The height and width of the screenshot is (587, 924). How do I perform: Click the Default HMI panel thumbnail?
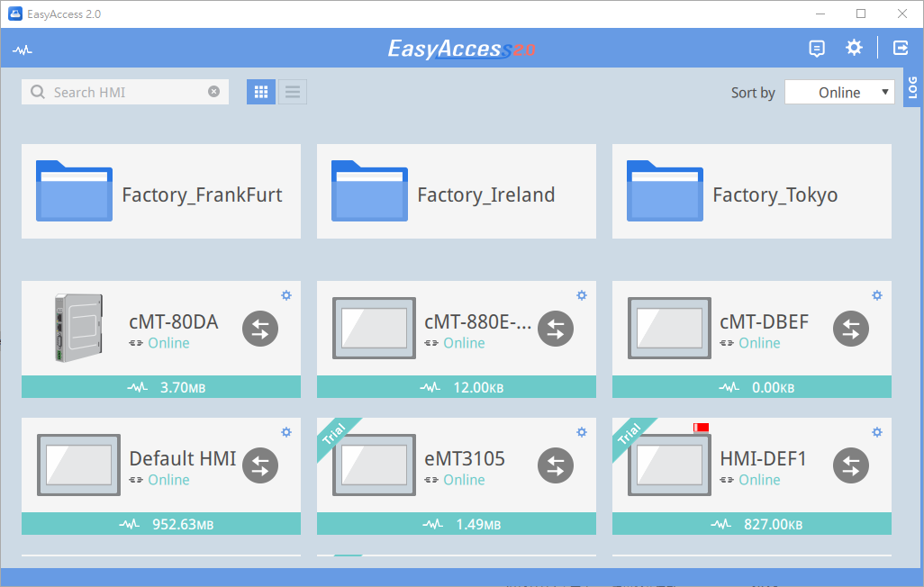pos(79,465)
